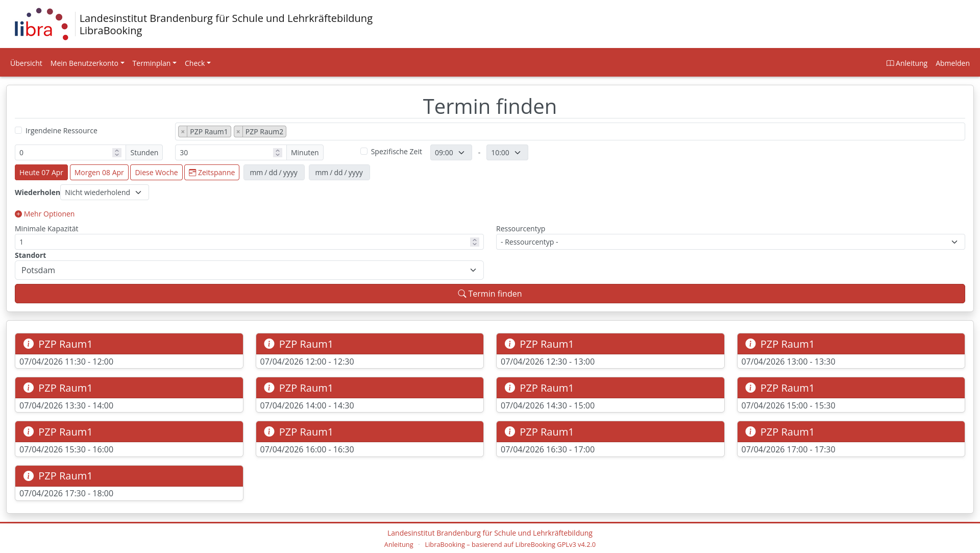The width and height of the screenshot is (980, 553).
Task: Click the Abmelden link
Action: [x=952, y=63]
